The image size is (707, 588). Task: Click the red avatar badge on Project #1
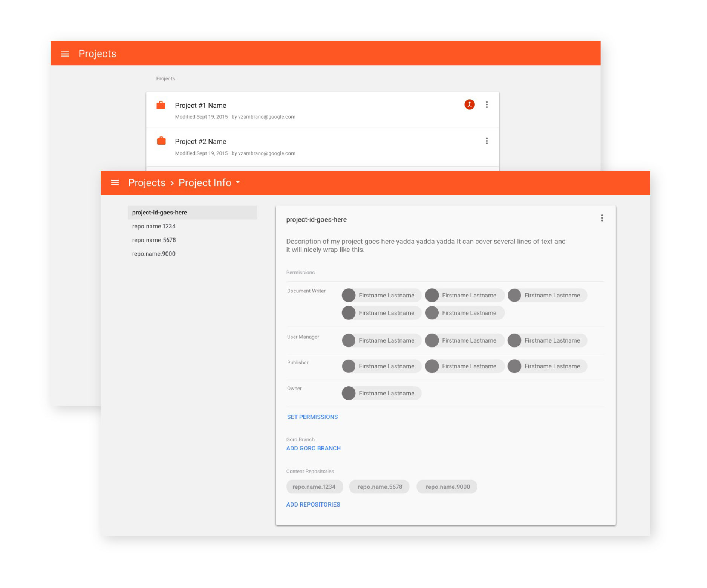(x=469, y=104)
